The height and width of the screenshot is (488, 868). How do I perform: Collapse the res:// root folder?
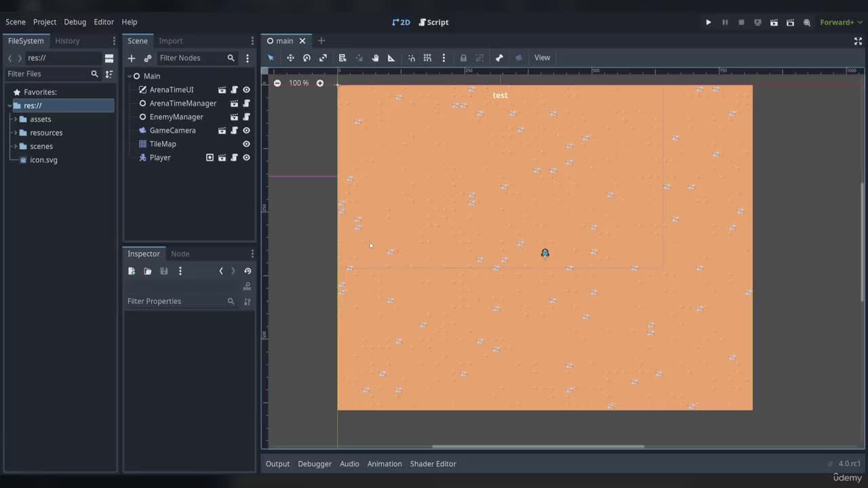click(9, 106)
